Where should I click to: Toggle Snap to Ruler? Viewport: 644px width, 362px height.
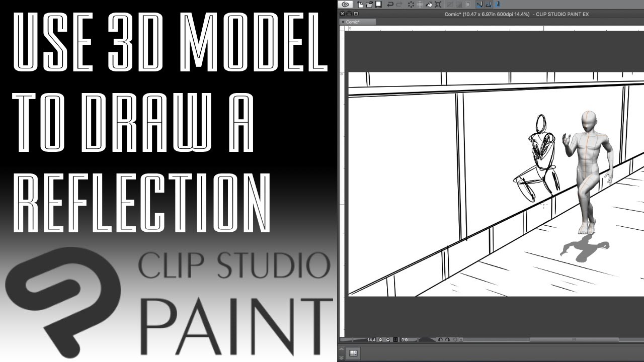pos(479,5)
